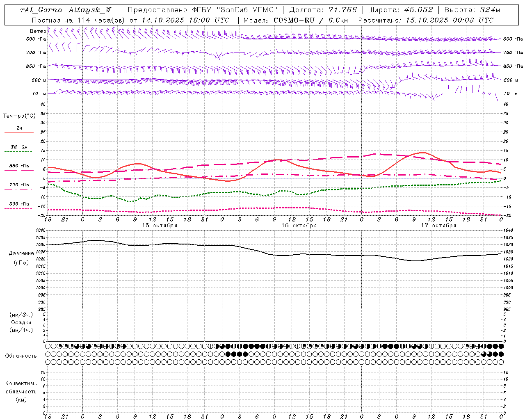Screen dimensions: 525x420
Task: Click the forecast start 14.10.2025 18:00 UTC
Action: [185, 20]
